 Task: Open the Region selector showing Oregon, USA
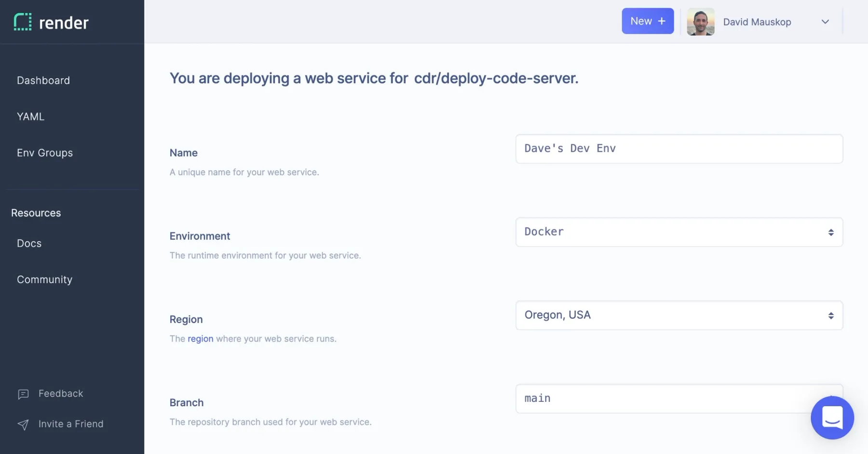point(679,315)
